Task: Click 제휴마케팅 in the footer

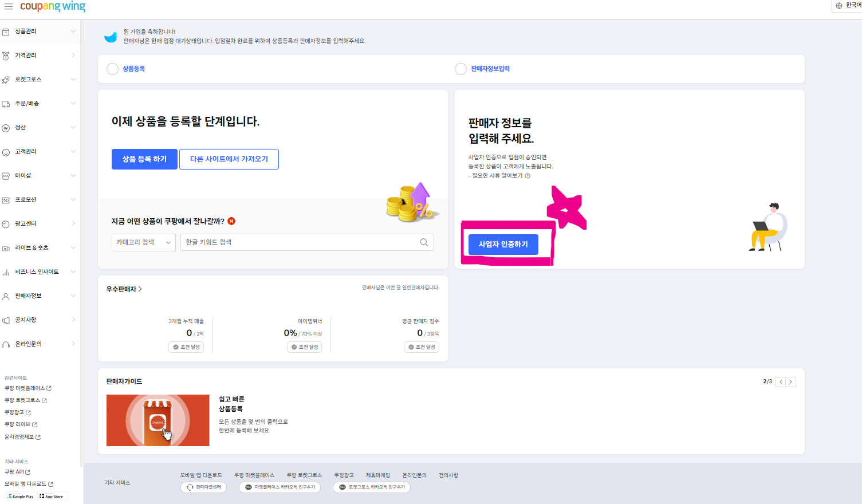Action: (378, 475)
